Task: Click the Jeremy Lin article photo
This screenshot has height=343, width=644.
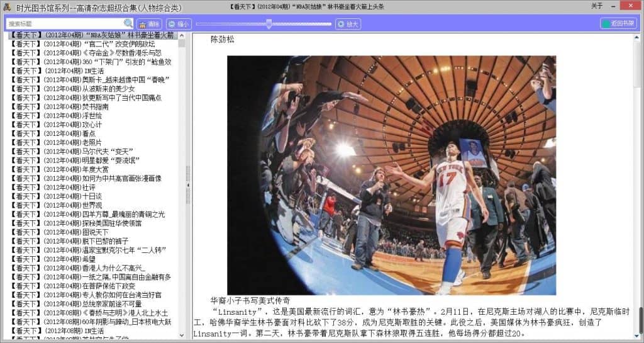Action: point(391,175)
